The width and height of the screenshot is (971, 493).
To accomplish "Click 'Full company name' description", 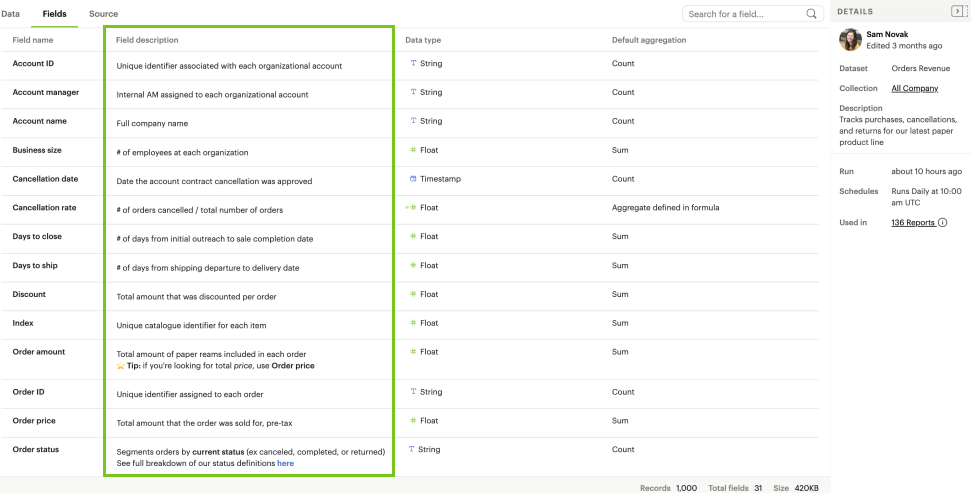I will 152,123.
